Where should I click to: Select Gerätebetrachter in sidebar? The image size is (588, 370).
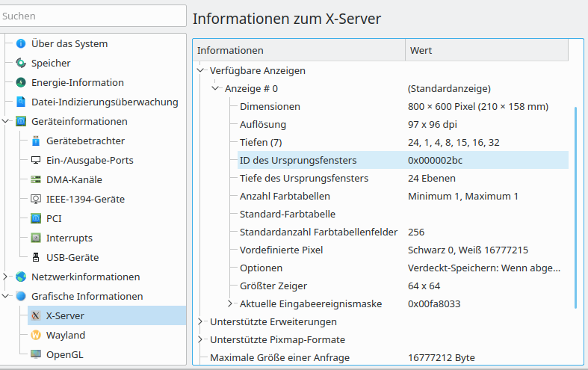pyautogui.click(x=85, y=141)
